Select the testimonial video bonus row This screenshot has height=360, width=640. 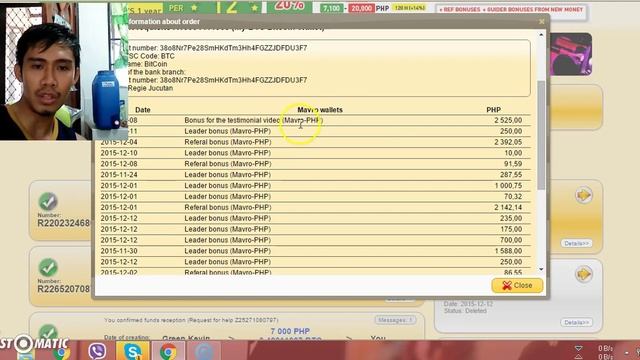coord(315,120)
